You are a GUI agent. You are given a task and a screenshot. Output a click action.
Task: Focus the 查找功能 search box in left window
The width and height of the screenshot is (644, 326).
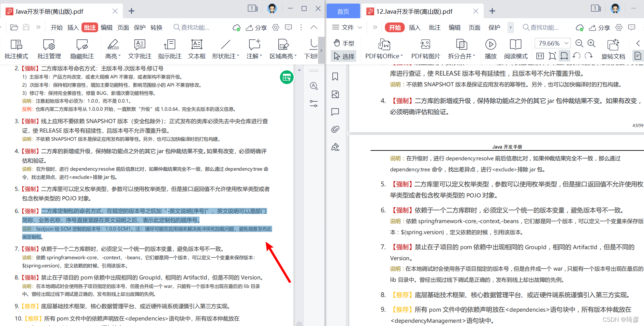click(x=192, y=27)
